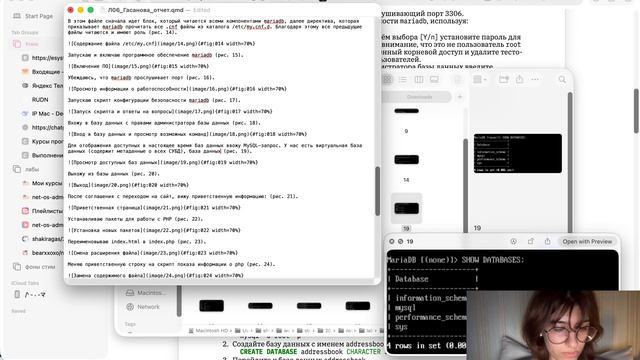Switch Finder to column view
640x360 pixels.
click(x=419, y=80)
